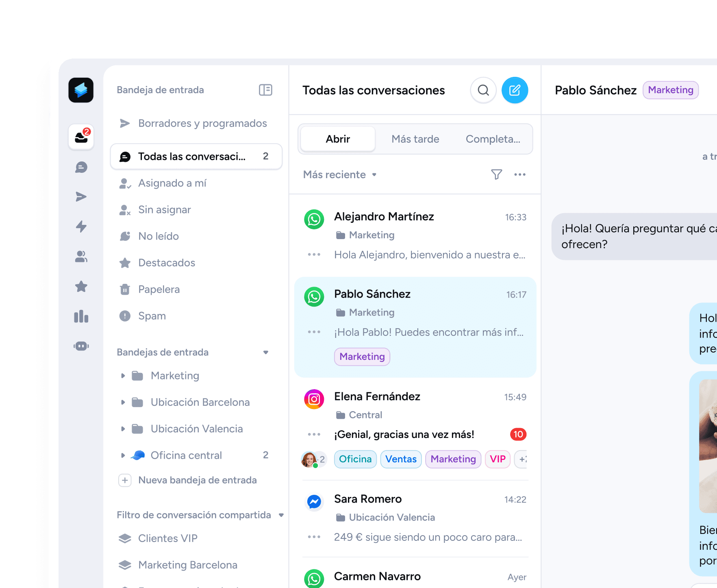Click WhatsApp icon of Pablo Sánchez conversation
The width and height of the screenshot is (717, 588).
[314, 297]
